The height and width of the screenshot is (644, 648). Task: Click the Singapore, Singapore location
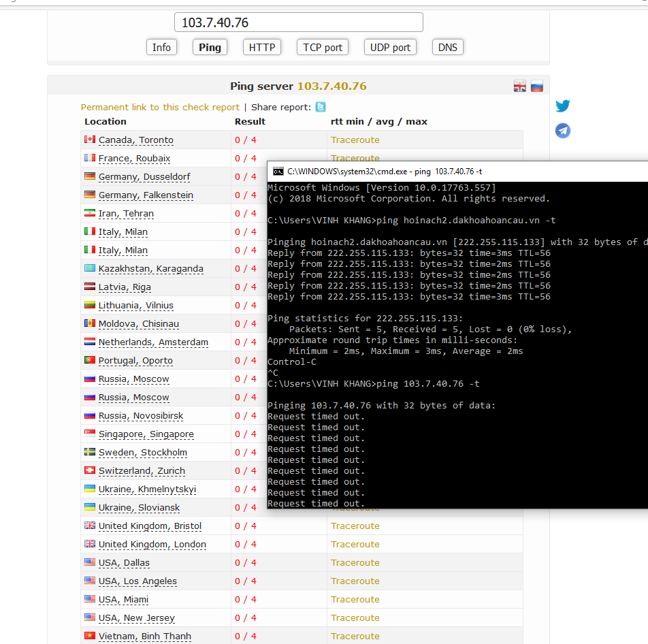point(146,434)
